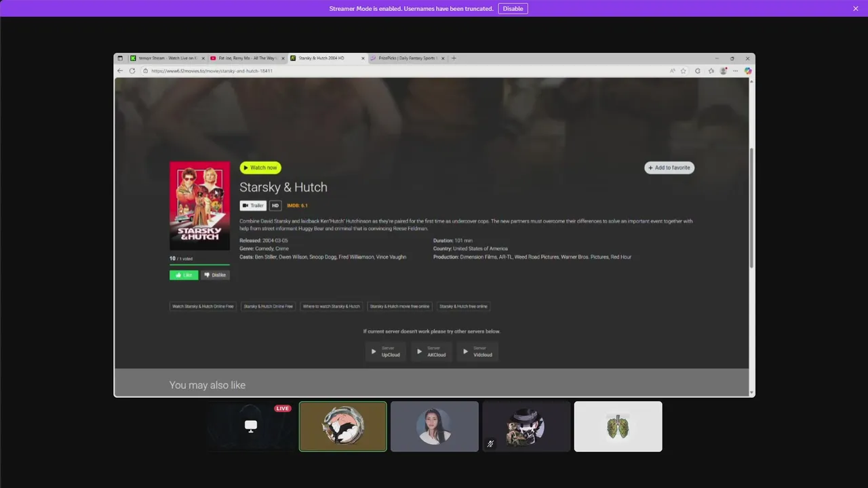Bookmark page with the star icon

tap(684, 70)
